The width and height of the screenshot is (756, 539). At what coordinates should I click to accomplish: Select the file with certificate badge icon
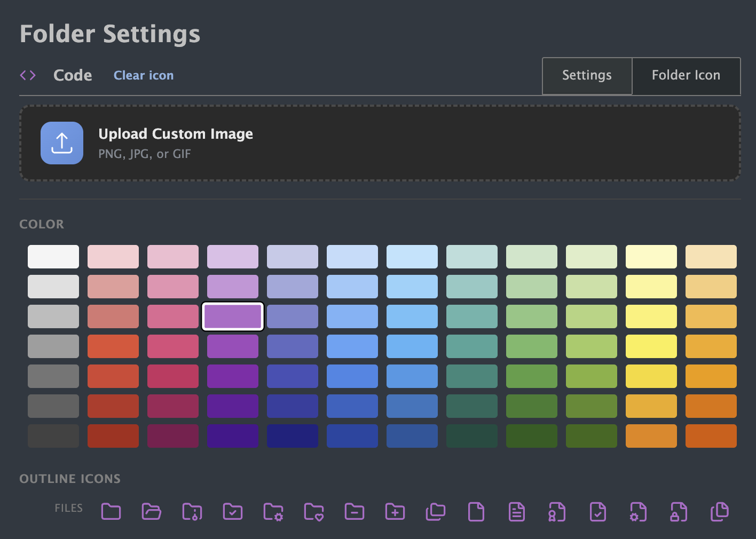(557, 512)
